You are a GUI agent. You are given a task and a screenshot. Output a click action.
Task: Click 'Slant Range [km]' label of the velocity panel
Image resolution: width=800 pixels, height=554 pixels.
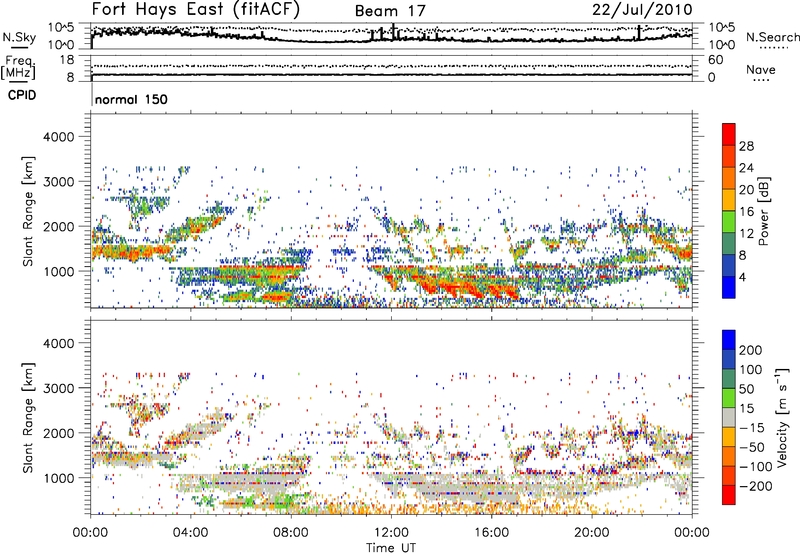coord(28,417)
